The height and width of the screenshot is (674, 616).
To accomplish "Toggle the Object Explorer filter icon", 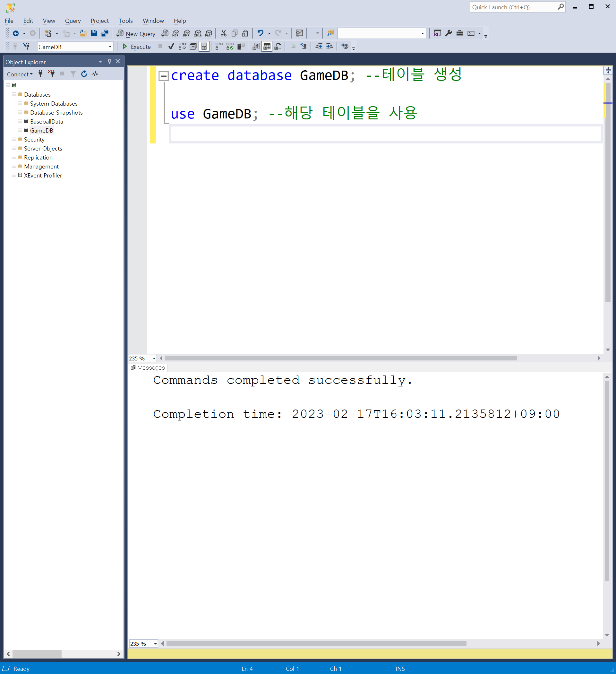I will [73, 74].
